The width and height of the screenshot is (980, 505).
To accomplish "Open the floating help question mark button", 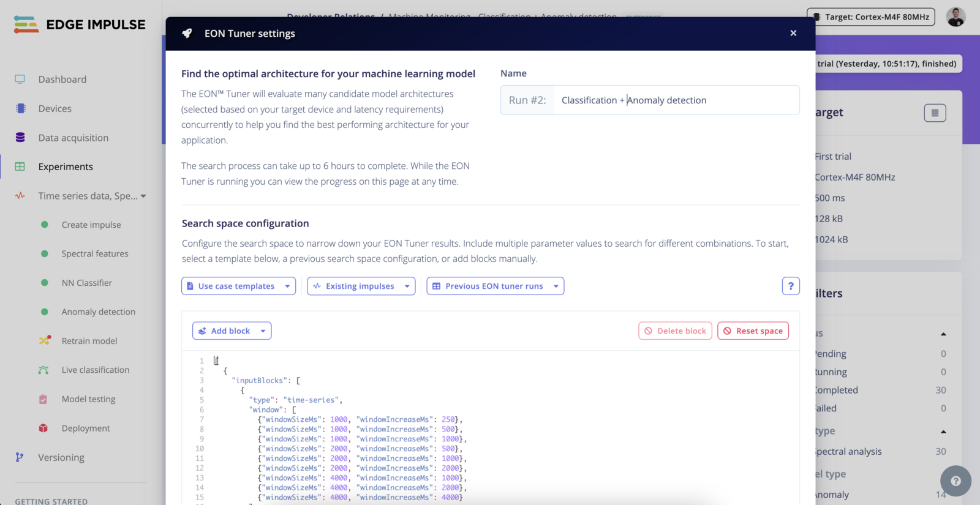I will coord(956,481).
